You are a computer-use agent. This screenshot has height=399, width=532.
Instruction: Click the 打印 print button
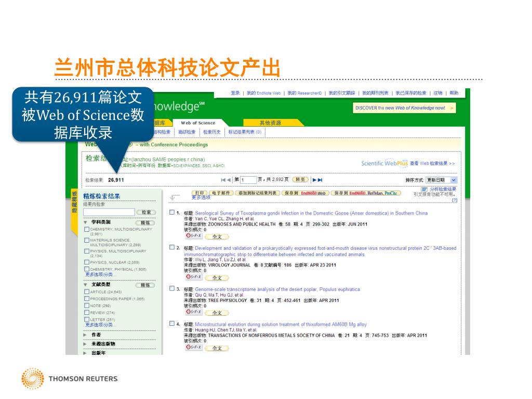coord(199,193)
